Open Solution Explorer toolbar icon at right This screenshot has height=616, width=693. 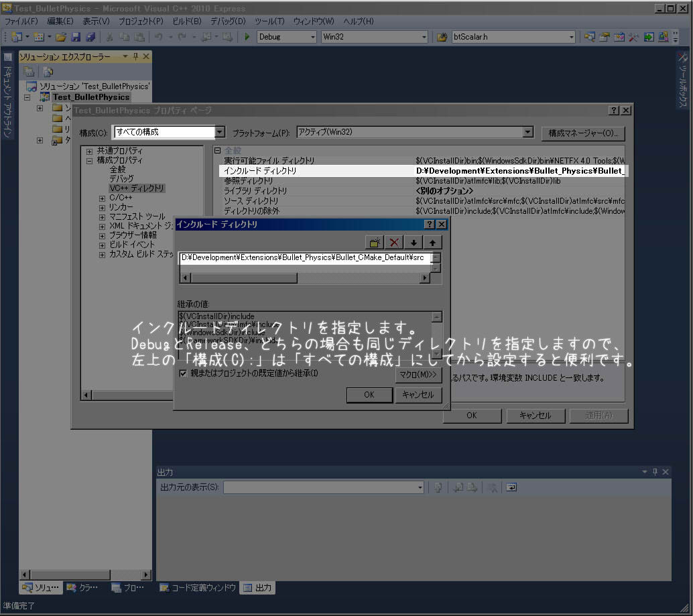(590, 37)
